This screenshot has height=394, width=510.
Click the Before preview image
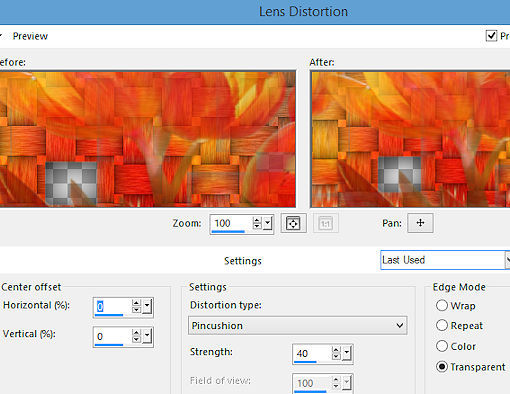pos(147,139)
